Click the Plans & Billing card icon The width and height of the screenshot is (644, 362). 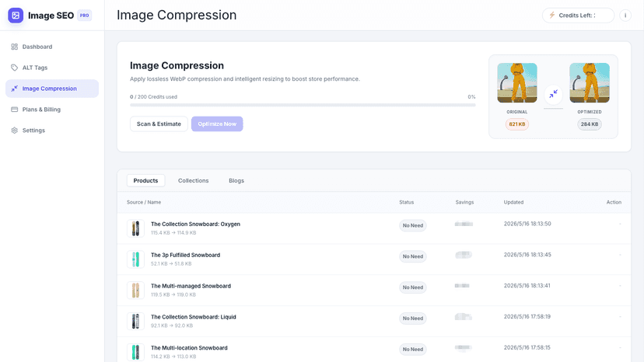click(14, 110)
